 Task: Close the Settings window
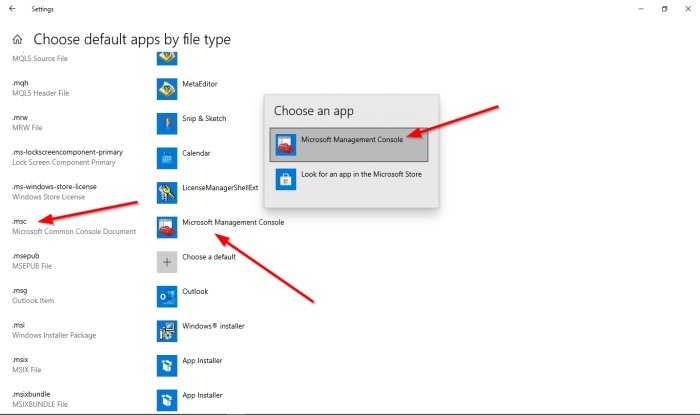point(688,9)
